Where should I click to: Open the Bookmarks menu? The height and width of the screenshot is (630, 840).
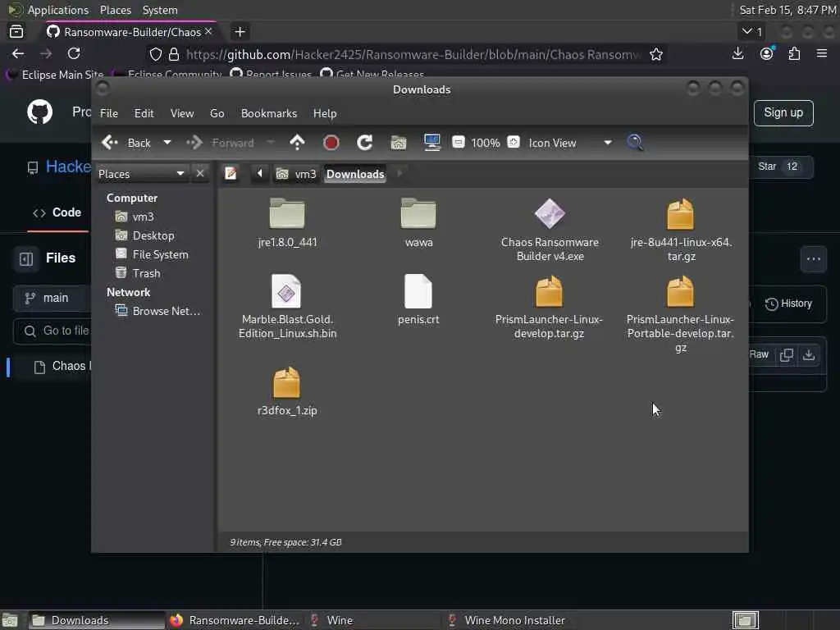click(x=269, y=113)
